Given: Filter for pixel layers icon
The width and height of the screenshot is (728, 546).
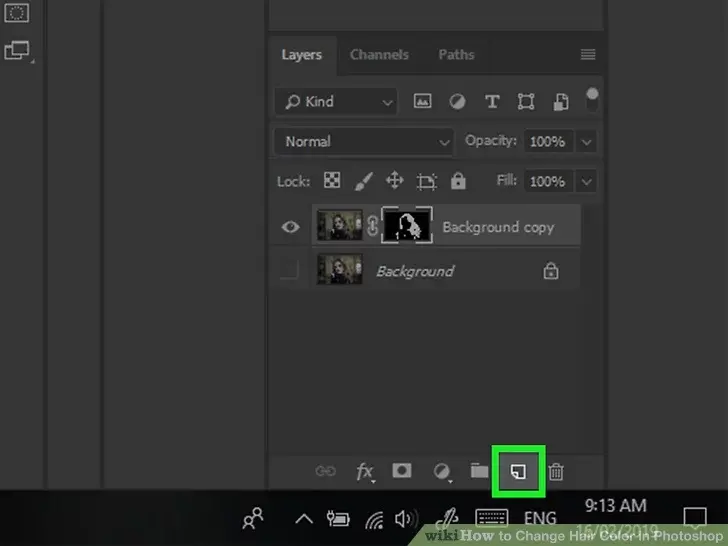Looking at the screenshot, I should [x=423, y=101].
